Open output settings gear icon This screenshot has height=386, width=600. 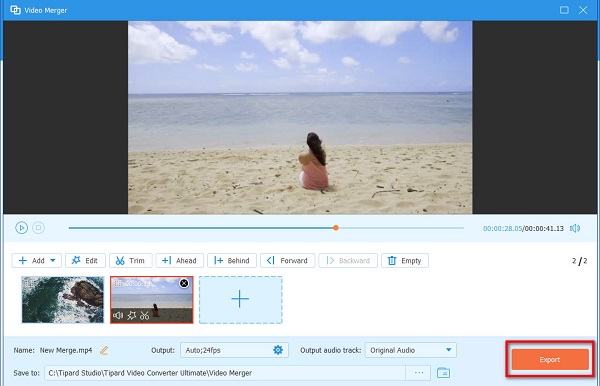click(278, 350)
